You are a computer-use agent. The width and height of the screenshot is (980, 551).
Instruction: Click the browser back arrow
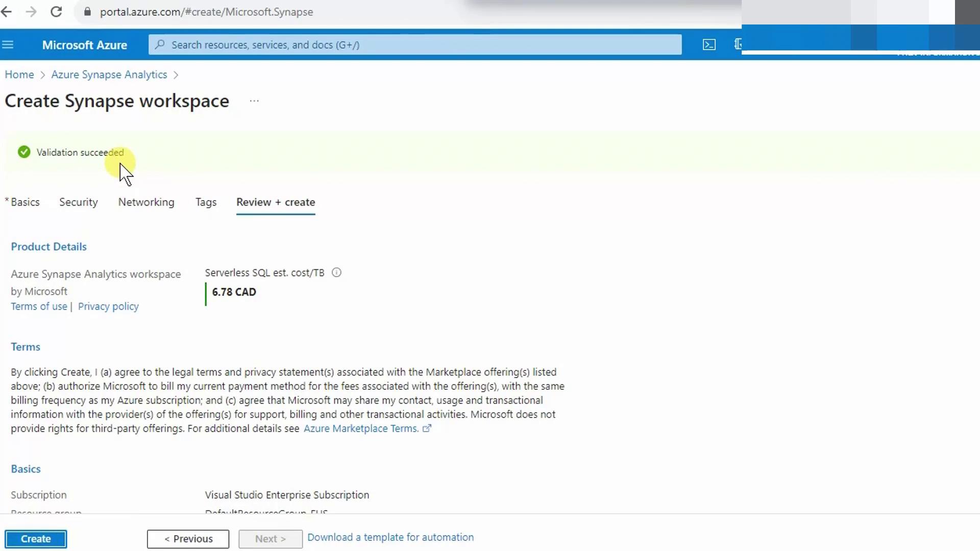tap(7, 12)
